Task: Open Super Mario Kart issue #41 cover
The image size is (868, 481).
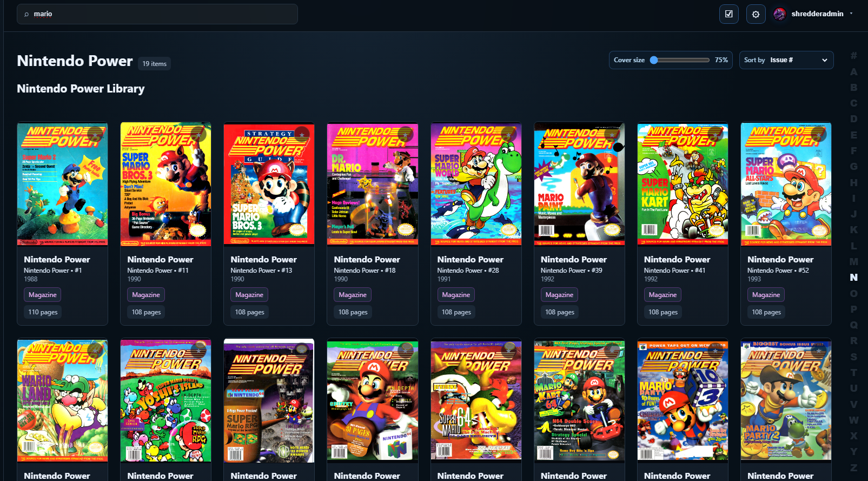Action: click(x=683, y=184)
